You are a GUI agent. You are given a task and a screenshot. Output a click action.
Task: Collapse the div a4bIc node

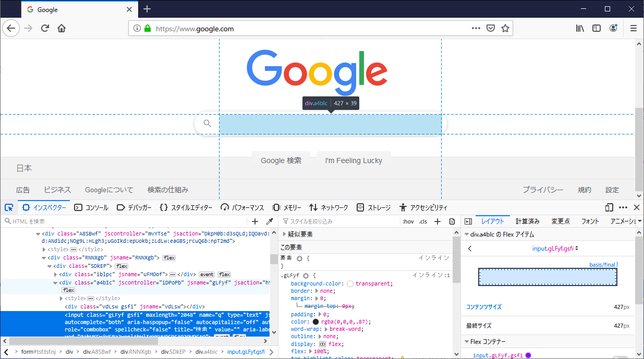tap(56, 282)
